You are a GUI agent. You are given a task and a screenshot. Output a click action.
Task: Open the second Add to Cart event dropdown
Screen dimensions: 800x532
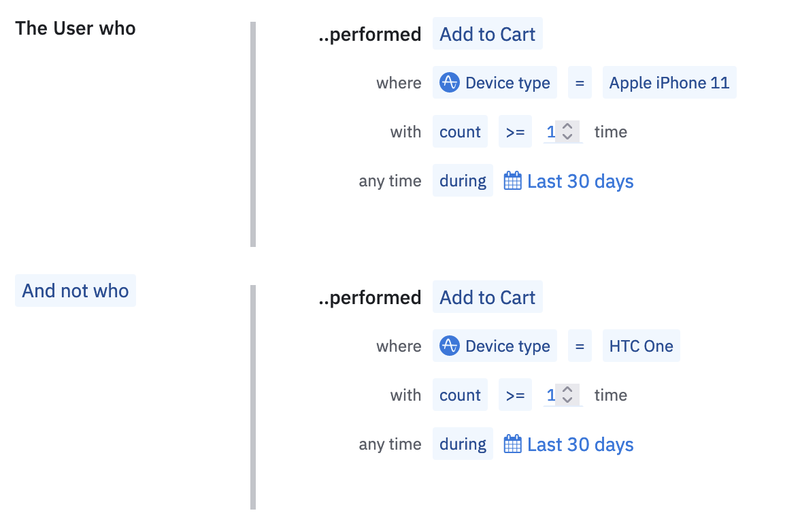pos(487,297)
